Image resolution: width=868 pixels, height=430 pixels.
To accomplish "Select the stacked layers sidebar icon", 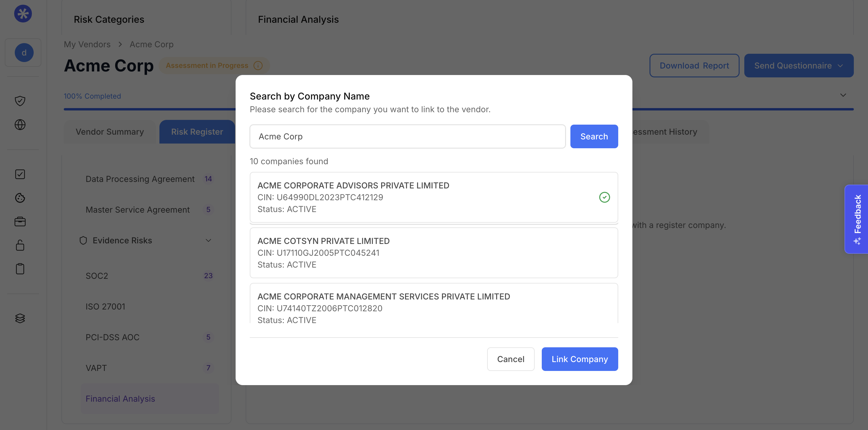I will click(20, 318).
